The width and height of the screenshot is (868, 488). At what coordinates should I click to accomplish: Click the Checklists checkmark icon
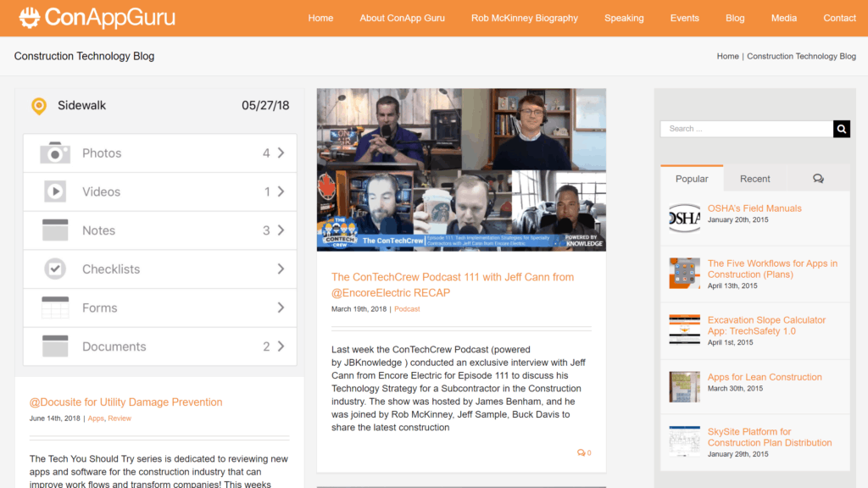55,269
